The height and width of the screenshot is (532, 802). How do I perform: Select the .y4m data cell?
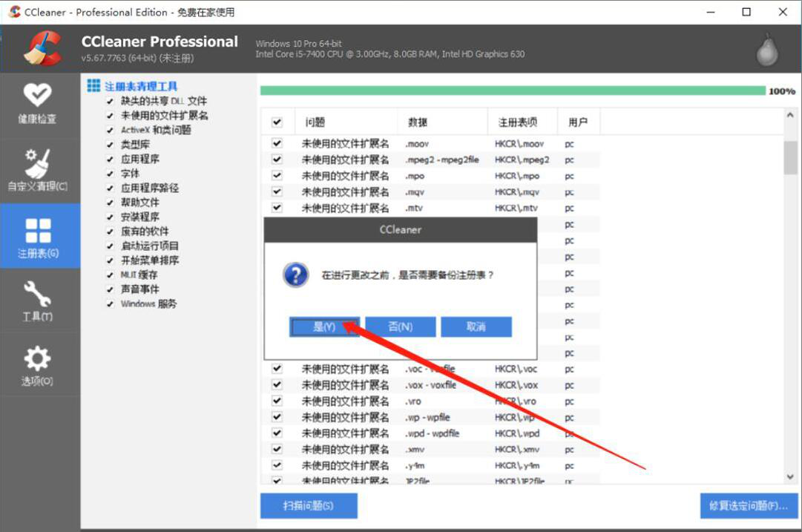pos(415,465)
